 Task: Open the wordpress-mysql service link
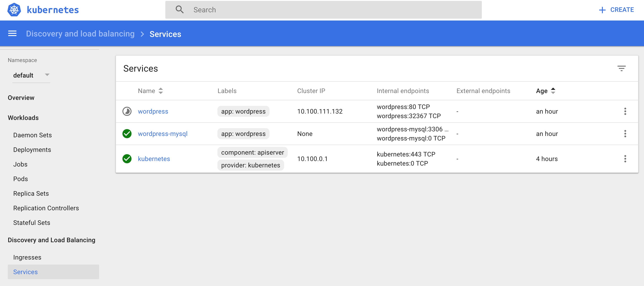click(x=163, y=134)
